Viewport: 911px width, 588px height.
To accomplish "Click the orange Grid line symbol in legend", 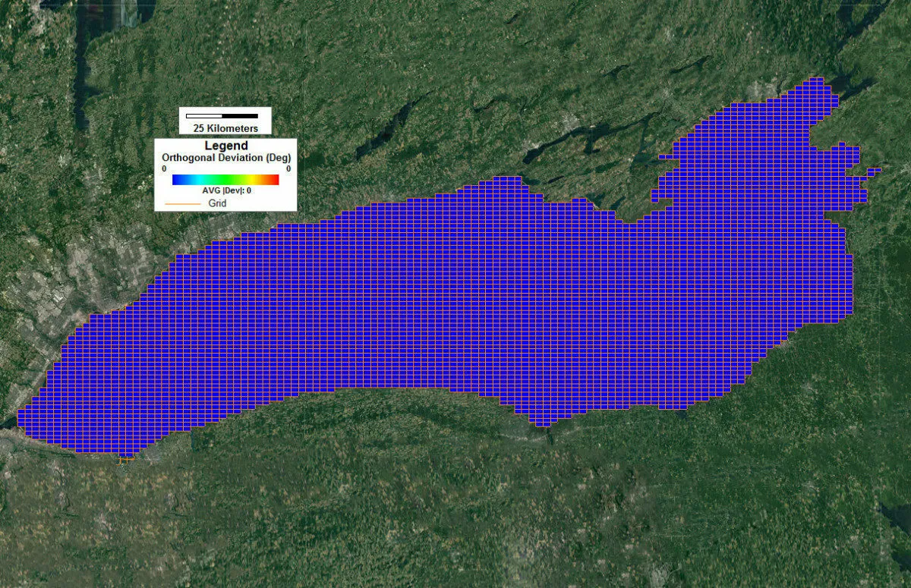I will pyautogui.click(x=182, y=203).
